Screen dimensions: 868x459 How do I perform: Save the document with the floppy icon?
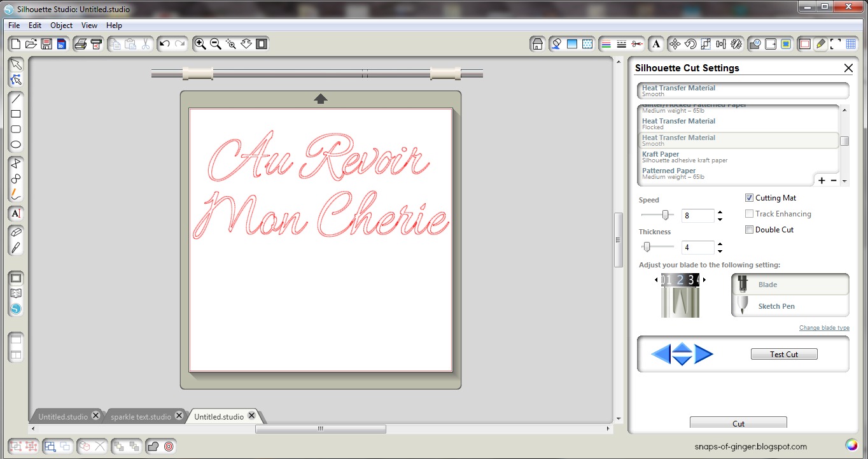46,44
